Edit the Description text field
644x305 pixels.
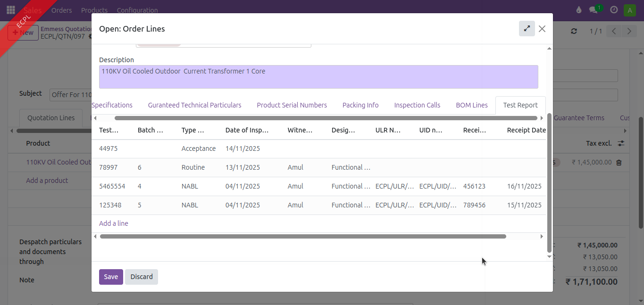pos(318,77)
